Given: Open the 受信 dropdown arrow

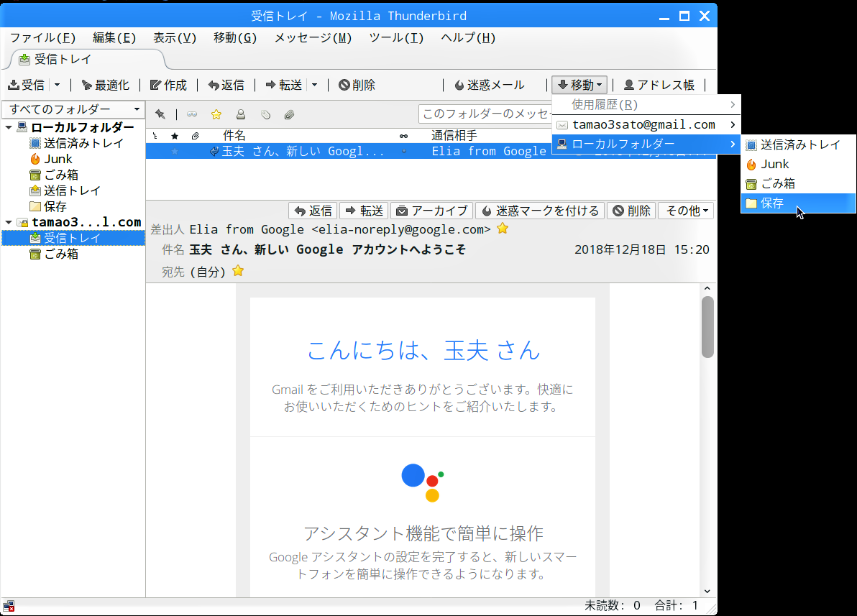Looking at the screenshot, I should tap(57, 85).
